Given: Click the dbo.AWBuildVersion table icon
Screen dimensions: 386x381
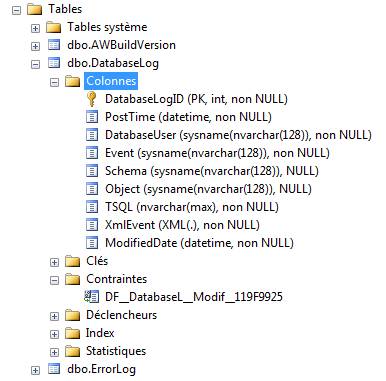Looking at the screenshot, I should [54, 45].
